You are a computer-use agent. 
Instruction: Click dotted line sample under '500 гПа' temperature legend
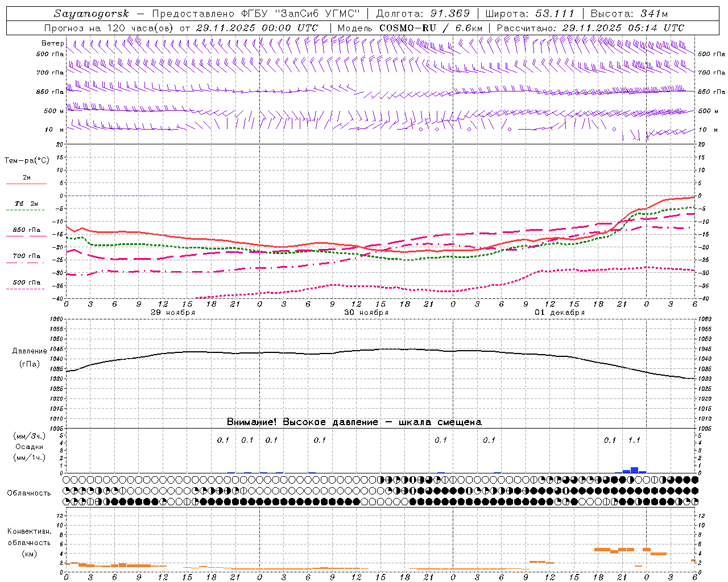coord(26,289)
